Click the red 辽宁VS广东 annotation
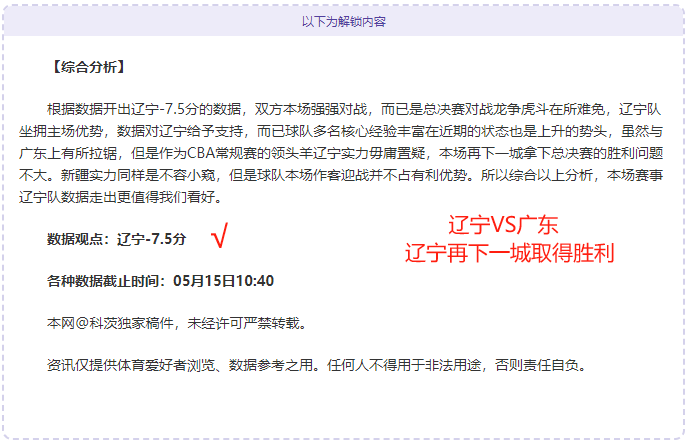690x443 pixels. click(x=503, y=225)
